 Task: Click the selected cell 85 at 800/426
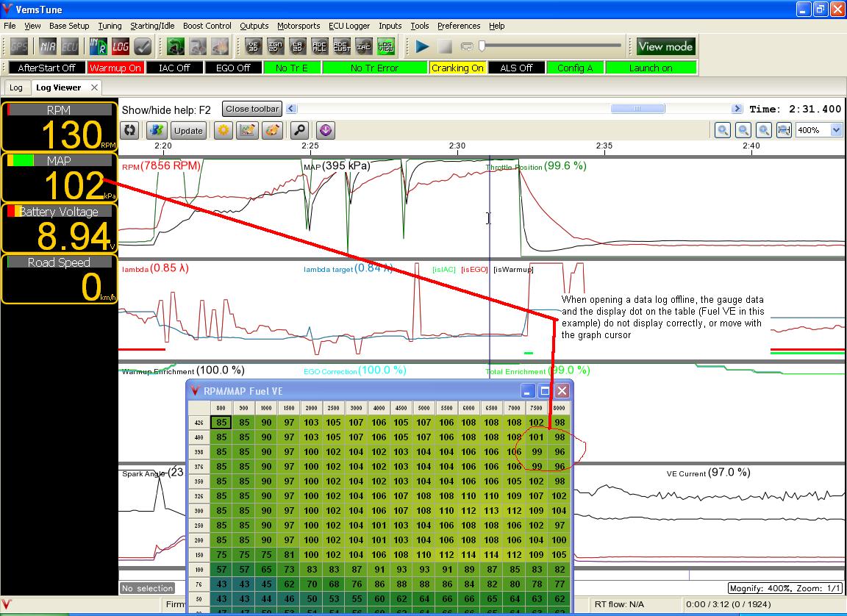pyautogui.click(x=221, y=422)
